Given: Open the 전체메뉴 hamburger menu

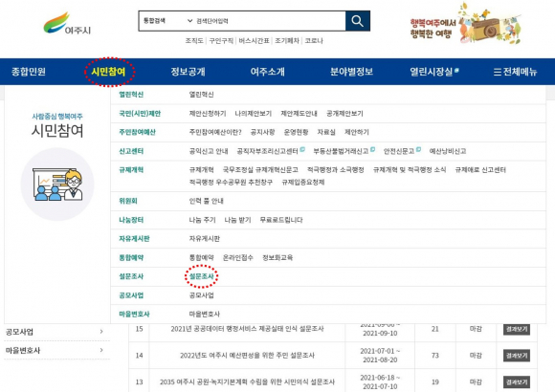Looking at the screenshot, I should point(515,72).
